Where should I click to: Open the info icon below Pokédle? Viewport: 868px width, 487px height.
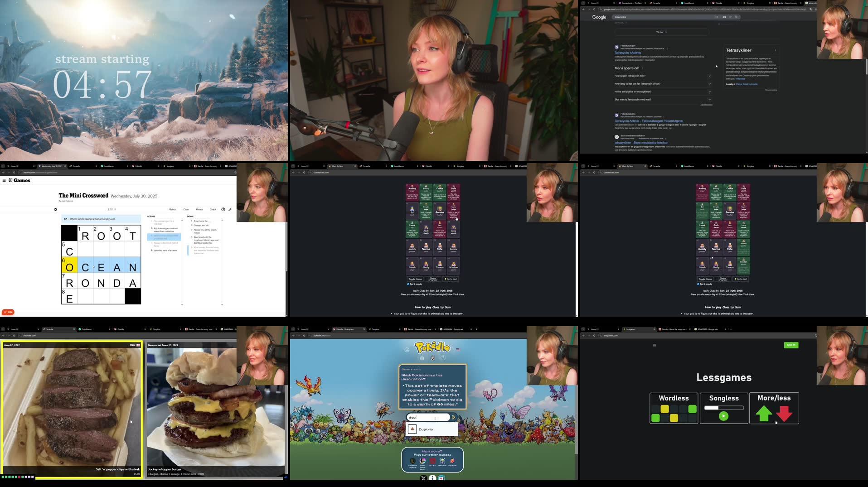pos(432,478)
